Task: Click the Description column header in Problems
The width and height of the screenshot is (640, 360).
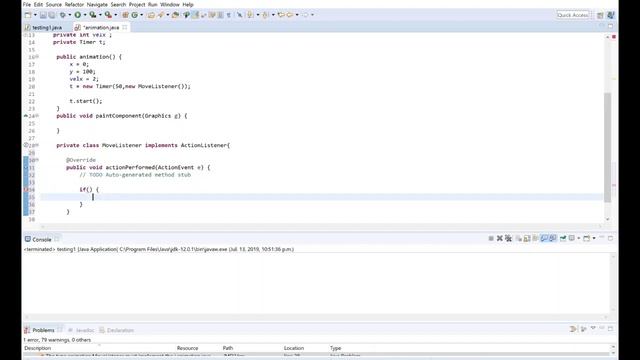Action: tap(38, 348)
